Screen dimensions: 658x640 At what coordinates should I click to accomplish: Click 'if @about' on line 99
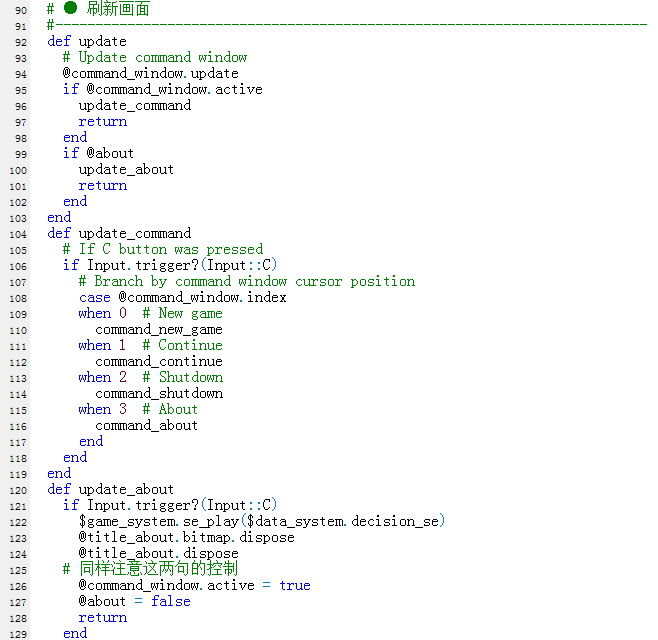[x=98, y=154]
